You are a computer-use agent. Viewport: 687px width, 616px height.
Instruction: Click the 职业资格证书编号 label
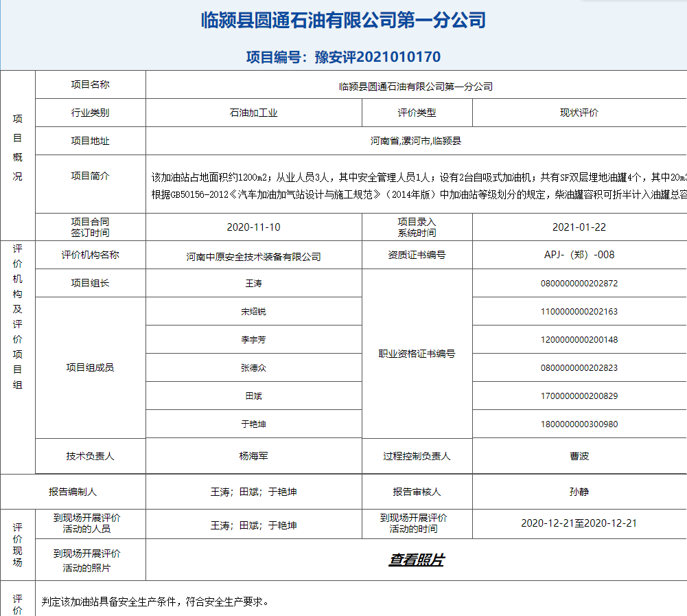coord(417,354)
